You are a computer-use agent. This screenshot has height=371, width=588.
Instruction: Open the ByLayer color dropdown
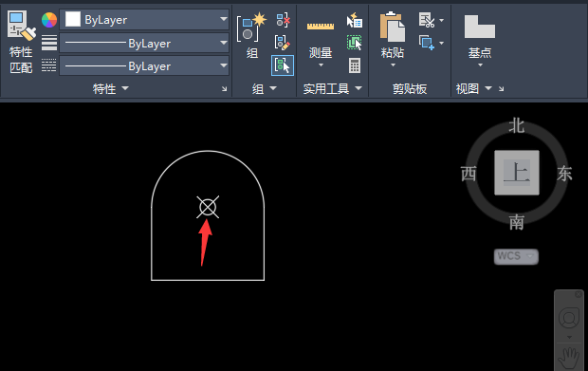(144, 20)
